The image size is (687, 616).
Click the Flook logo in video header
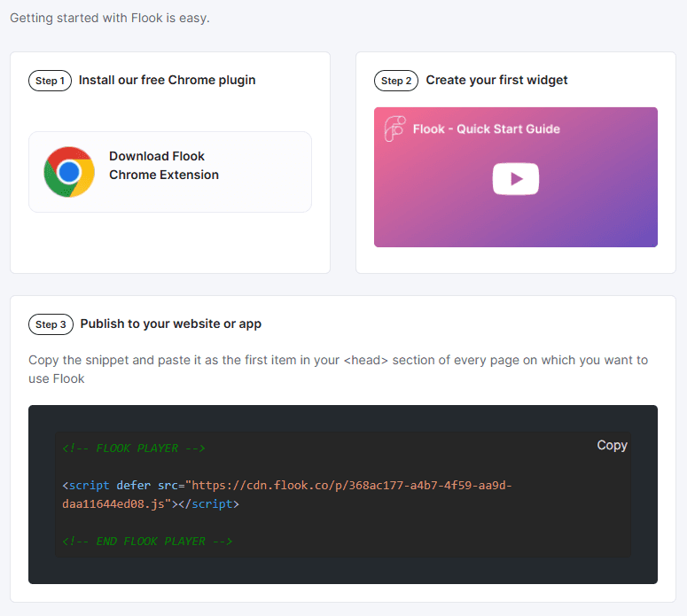point(394,129)
